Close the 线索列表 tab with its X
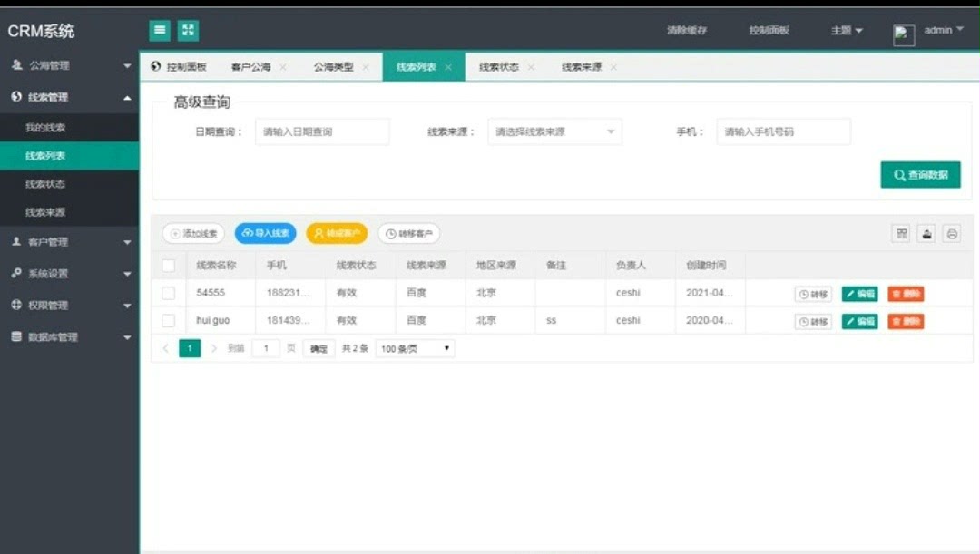 point(448,67)
